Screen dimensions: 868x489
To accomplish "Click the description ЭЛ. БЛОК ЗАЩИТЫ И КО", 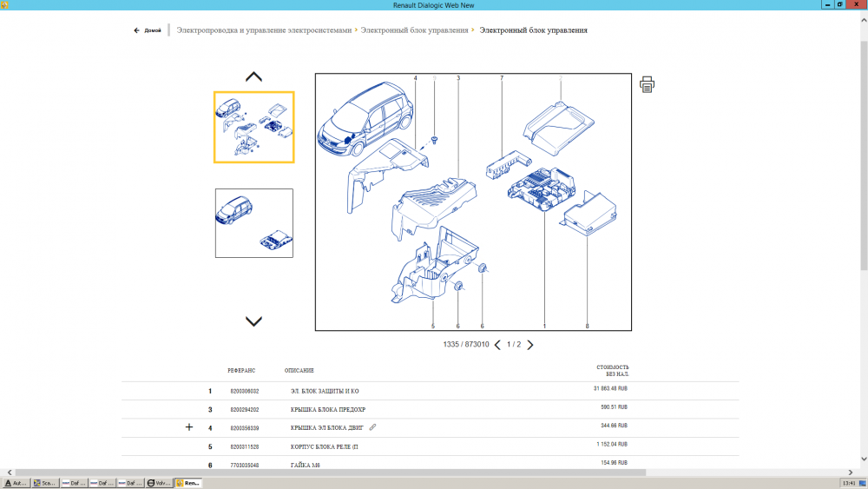I will pyautogui.click(x=325, y=391).
